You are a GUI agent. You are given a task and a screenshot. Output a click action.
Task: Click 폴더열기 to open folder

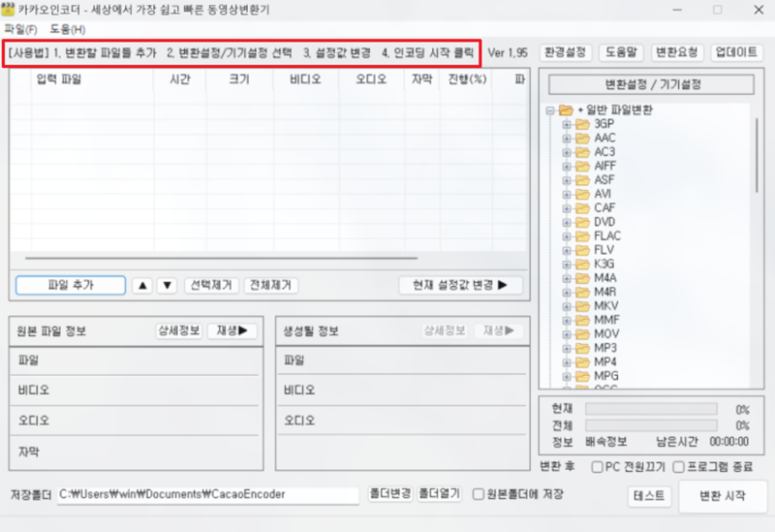pos(440,494)
